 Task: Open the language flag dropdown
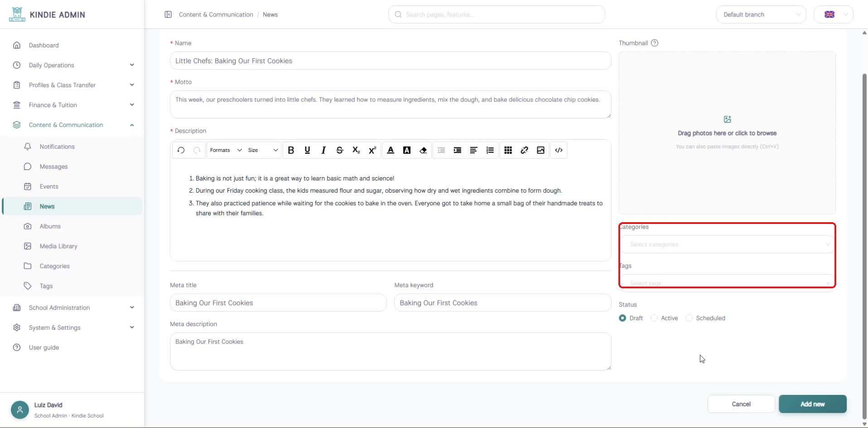tap(834, 15)
